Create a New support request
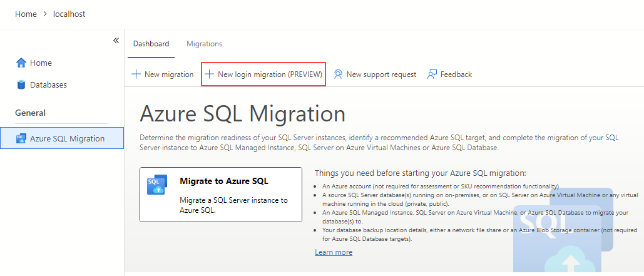644x276 pixels. (381, 74)
